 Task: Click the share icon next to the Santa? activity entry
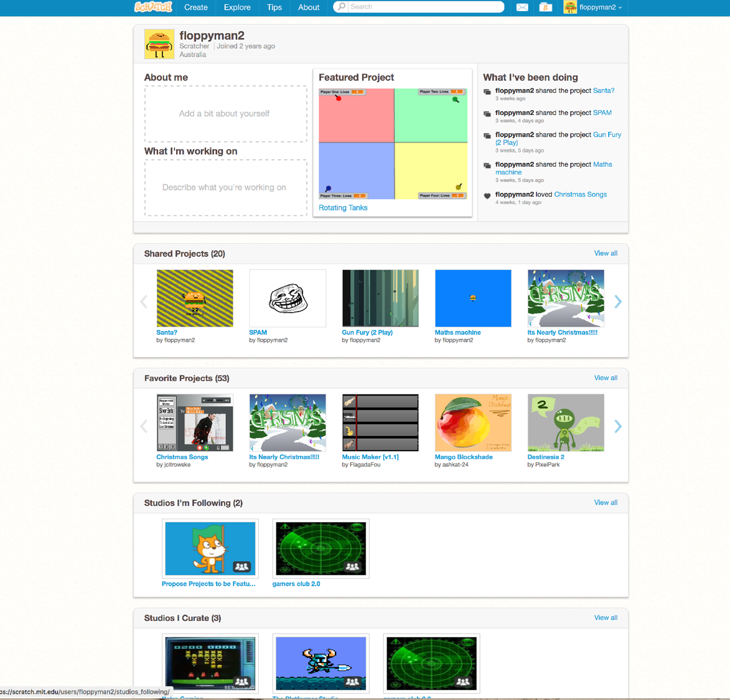[x=487, y=91]
